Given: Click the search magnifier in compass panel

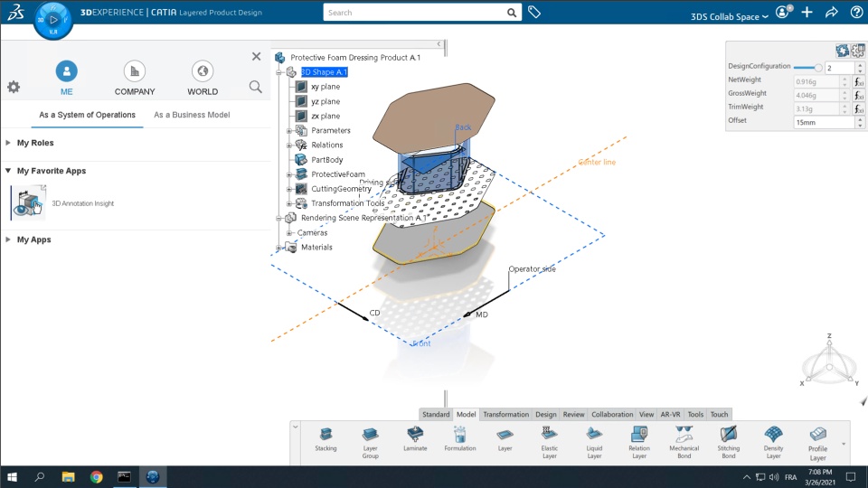Looking at the screenshot, I should coord(255,87).
